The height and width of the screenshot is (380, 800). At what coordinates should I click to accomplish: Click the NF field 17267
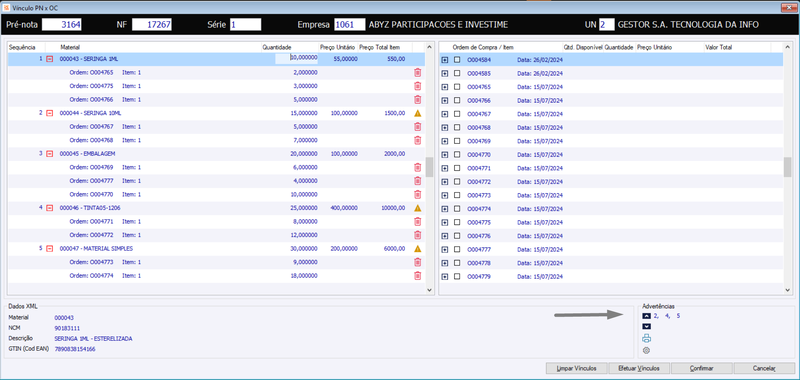(x=152, y=24)
